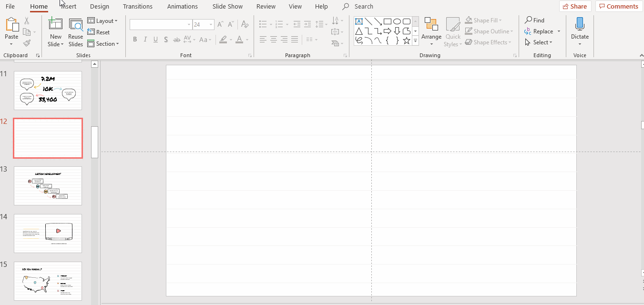Select slide 13 thumbnail
The height and width of the screenshot is (305, 644).
(48, 185)
